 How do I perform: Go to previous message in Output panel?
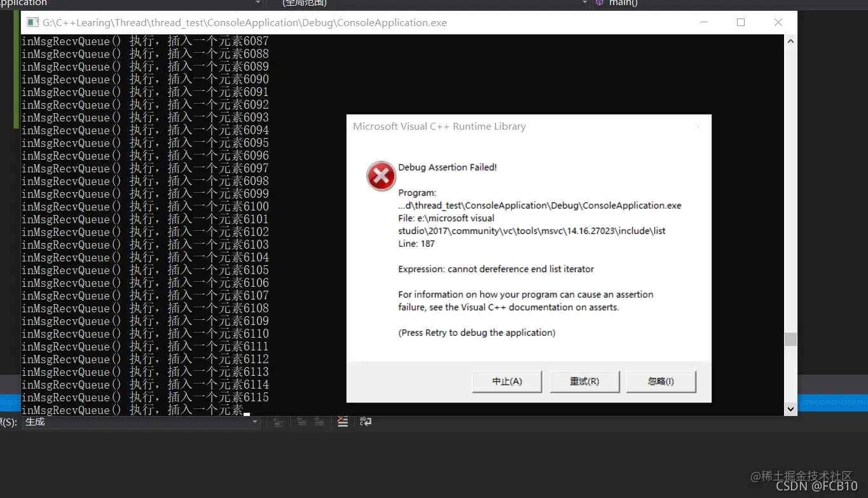click(x=301, y=421)
